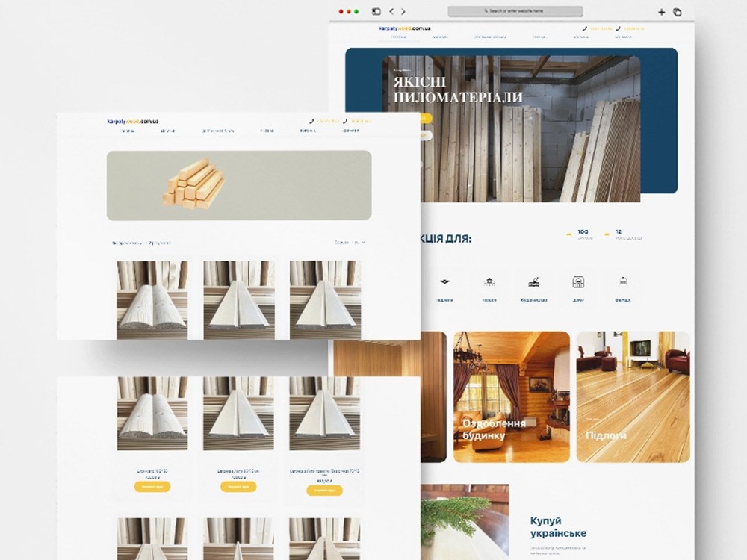The height and width of the screenshot is (560, 747).
Task: Click the yellow order button under the middle lining product
Action: (238, 487)
